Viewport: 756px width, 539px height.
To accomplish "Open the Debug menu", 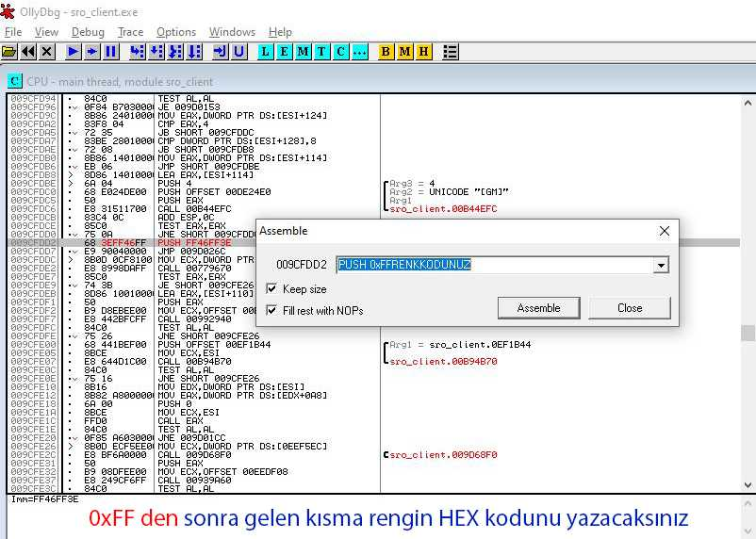I will (x=88, y=32).
